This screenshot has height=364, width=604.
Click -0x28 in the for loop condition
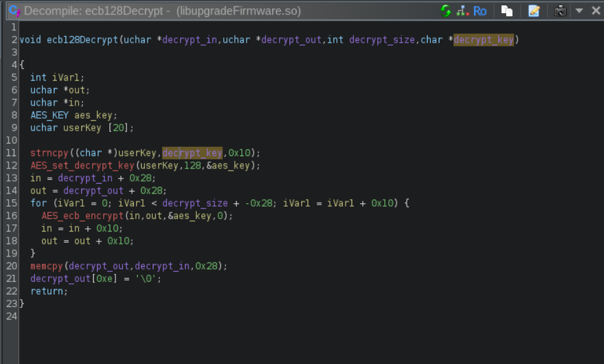click(258, 203)
